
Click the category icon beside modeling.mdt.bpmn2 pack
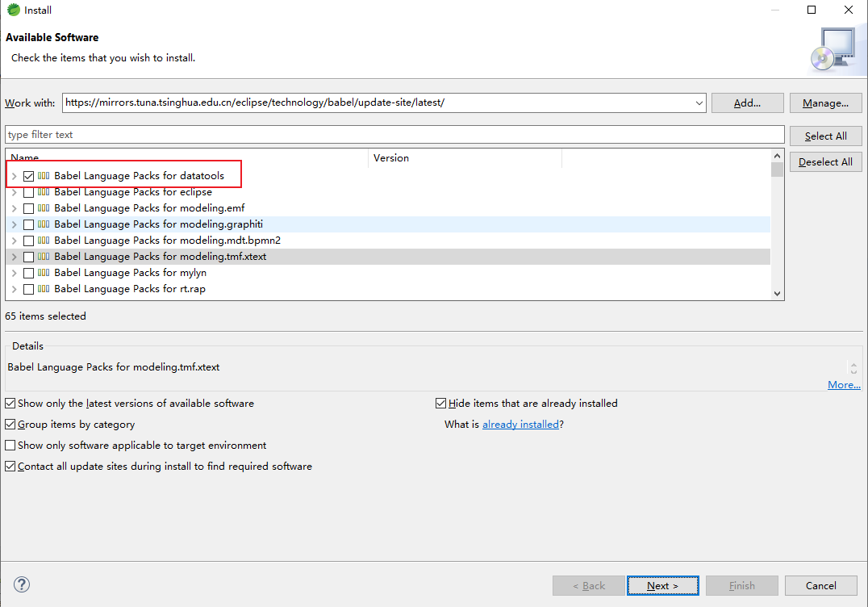(x=44, y=241)
